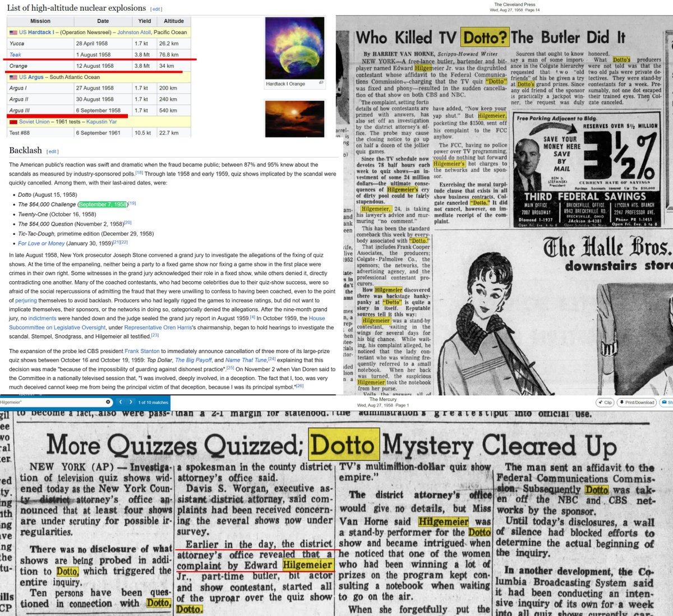Image resolution: width=673 pixels, height=616 pixels.
Task: Open the Soviet Union link
Action: [x=34, y=122]
